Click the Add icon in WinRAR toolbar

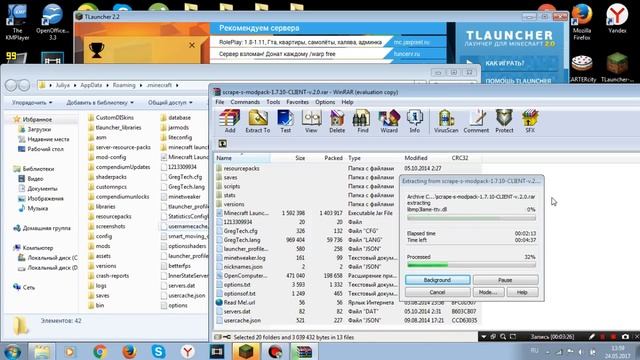(x=230, y=121)
